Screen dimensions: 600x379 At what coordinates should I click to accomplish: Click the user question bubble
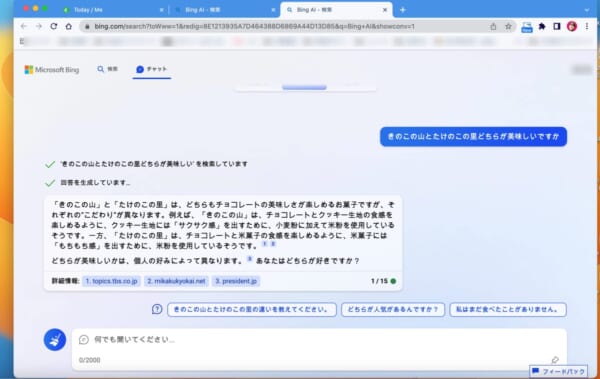473,136
